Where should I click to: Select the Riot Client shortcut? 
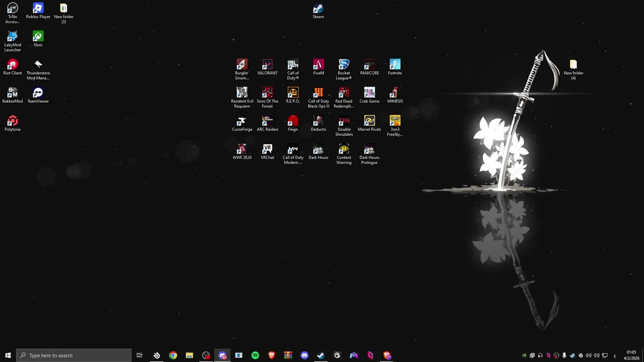[x=13, y=68]
